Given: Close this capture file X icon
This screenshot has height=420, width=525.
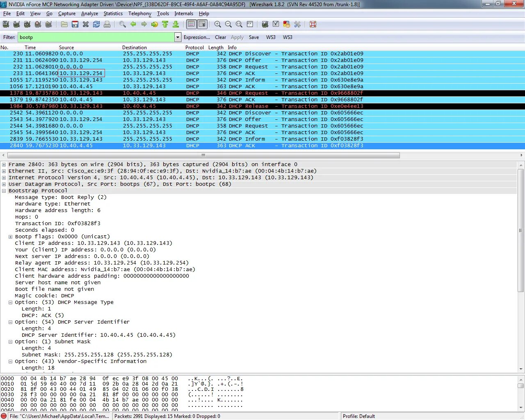Looking at the screenshot, I should click(86, 24).
